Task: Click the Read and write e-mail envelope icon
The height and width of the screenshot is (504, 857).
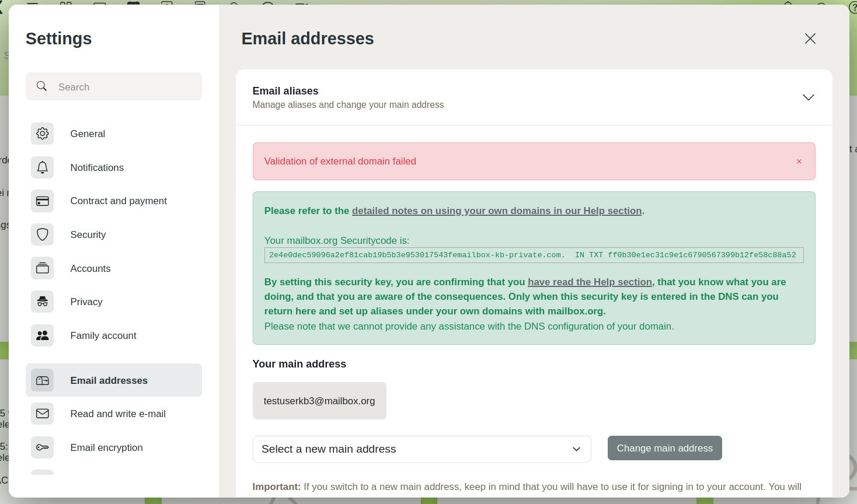Action: click(x=42, y=414)
